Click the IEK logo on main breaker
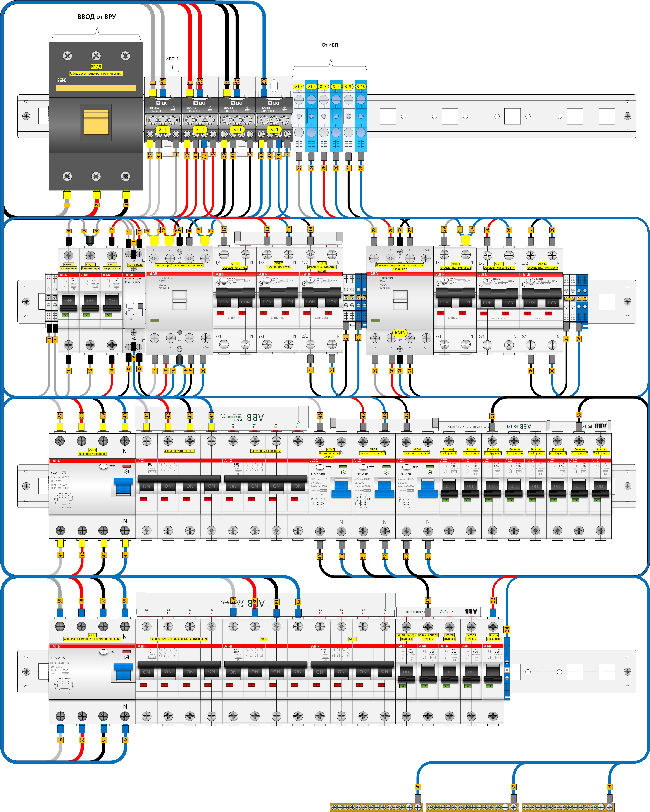650x812 pixels. [62, 80]
